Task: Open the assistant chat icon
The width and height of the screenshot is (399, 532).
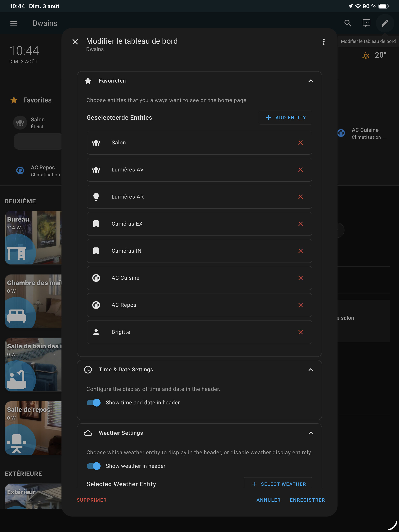Action: pos(366,23)
